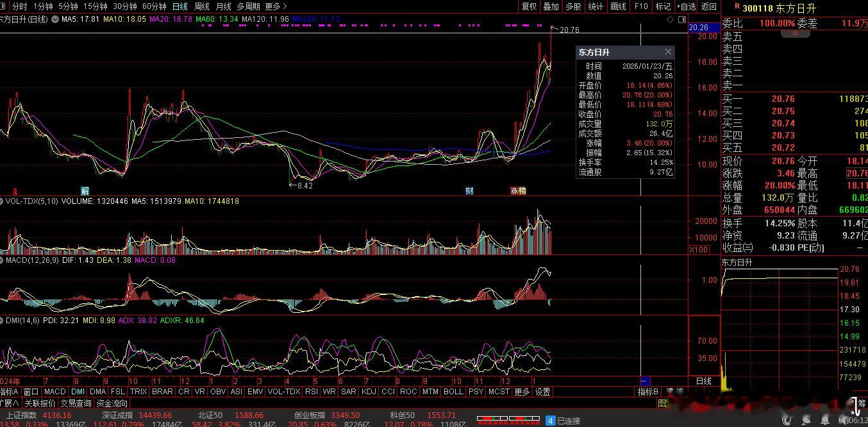Select the 窗口 tab
868x427 pixels.
31,392
